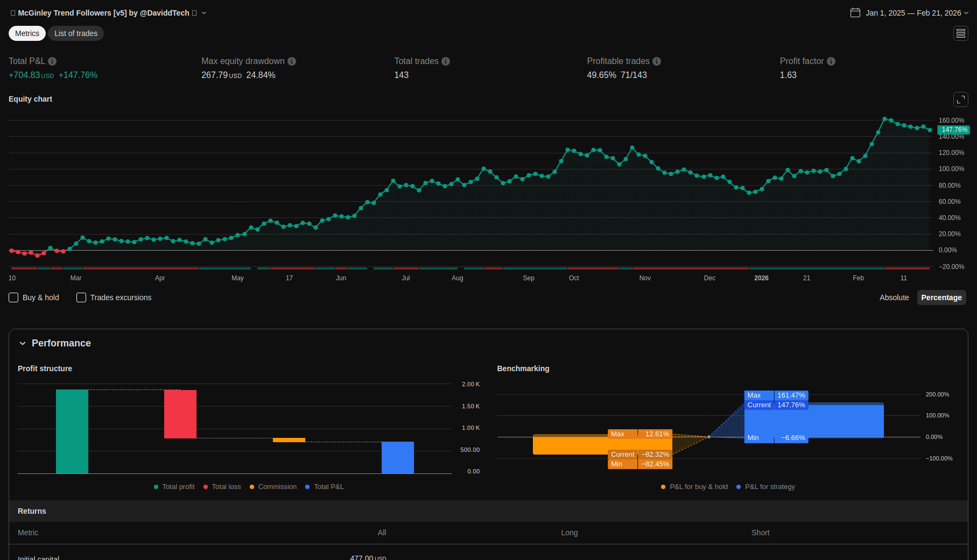Click the Profitable trades info icon
The width and height of the screenshot is (977, 560).
point(657,61)
